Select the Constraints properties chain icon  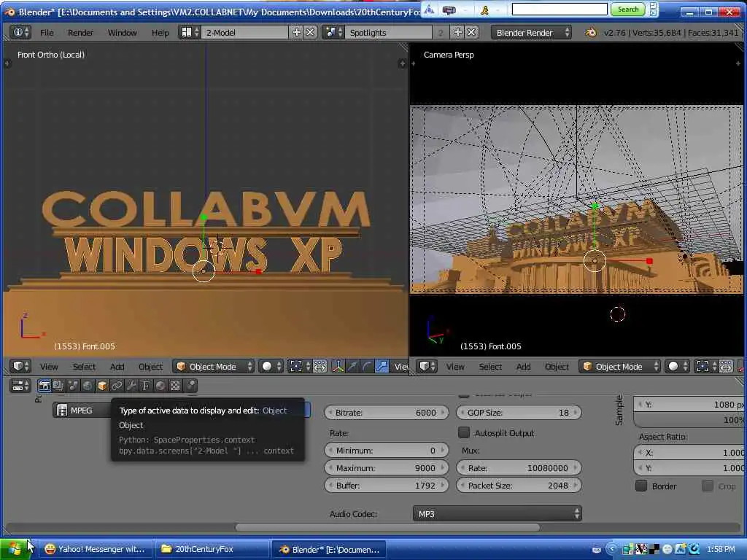pyautogui.click(x=117, y=386)
